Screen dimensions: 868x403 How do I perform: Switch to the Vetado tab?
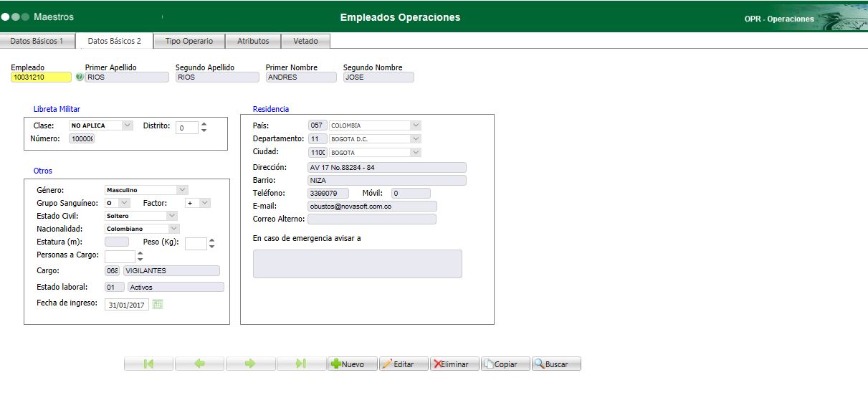[305, 41]
